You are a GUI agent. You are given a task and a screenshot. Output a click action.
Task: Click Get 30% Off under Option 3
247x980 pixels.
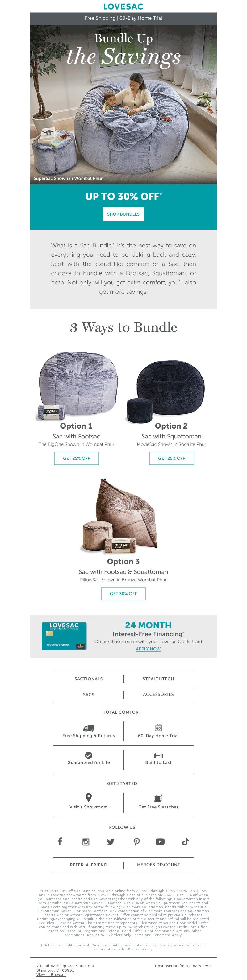(x=123, y=593)
